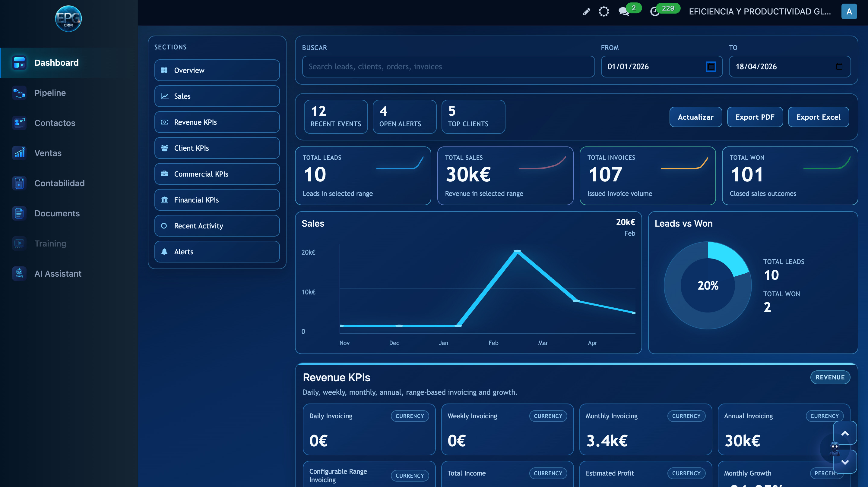Open the TO date calendar control
The width and height of the screenshot is (868, 487).
point(839,67)
